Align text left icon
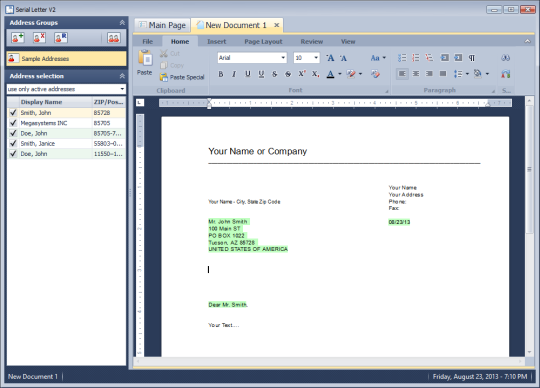Image resolution: width=540 pixels, height=388 pixels. tap(402, 74)
